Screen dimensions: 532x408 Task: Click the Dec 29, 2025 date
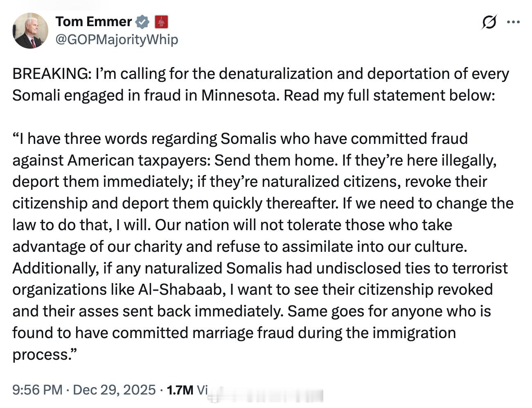click(x=114, y=390)
